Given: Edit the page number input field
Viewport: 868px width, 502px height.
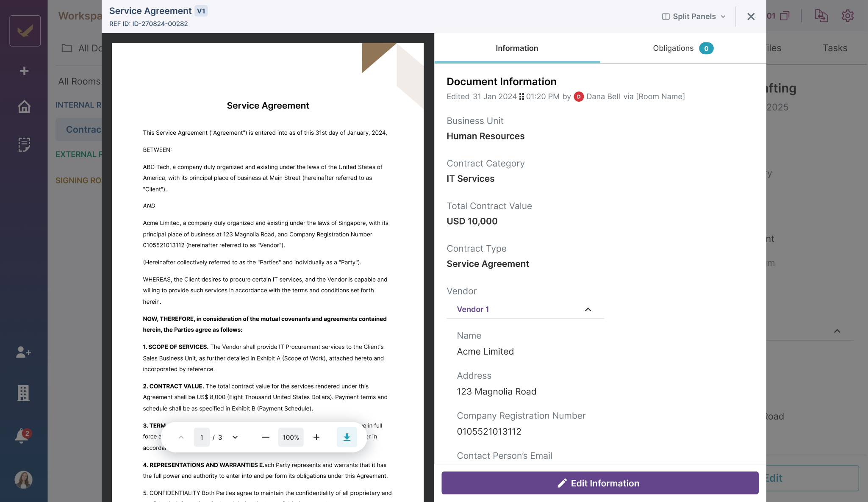Looking at the screenshot, I should click(202, 437).
